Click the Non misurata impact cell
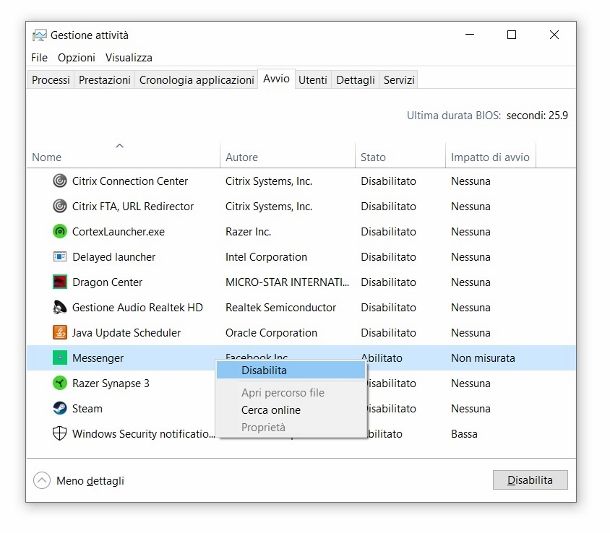Image resolution: width=610 pixels, height=533 pixels. coord(483,358)
